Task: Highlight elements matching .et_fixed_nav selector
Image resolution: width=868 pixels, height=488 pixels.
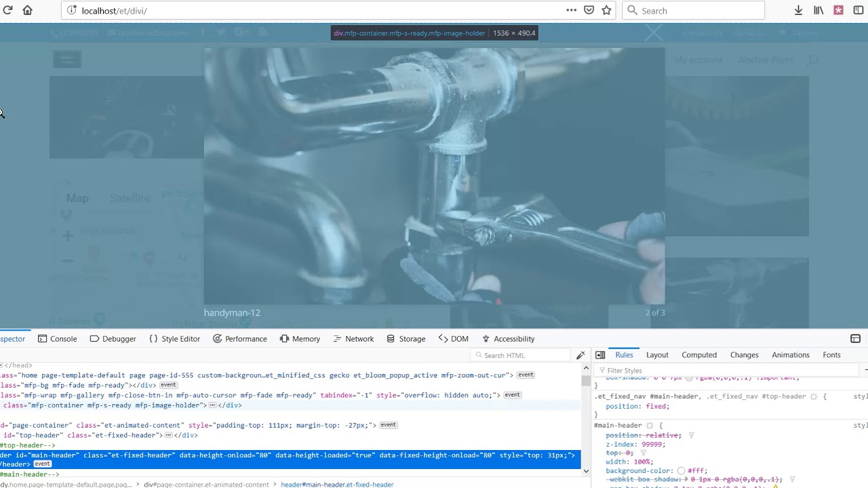Action: click(x=813, y=396)
